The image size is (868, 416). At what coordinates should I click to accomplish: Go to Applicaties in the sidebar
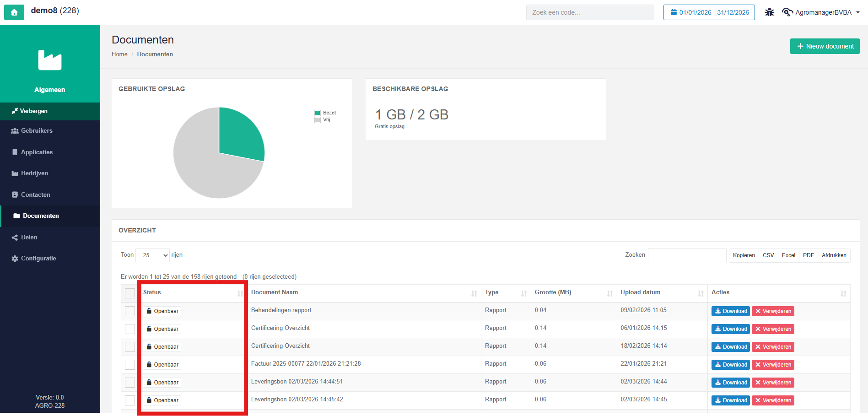pos(50,152)
